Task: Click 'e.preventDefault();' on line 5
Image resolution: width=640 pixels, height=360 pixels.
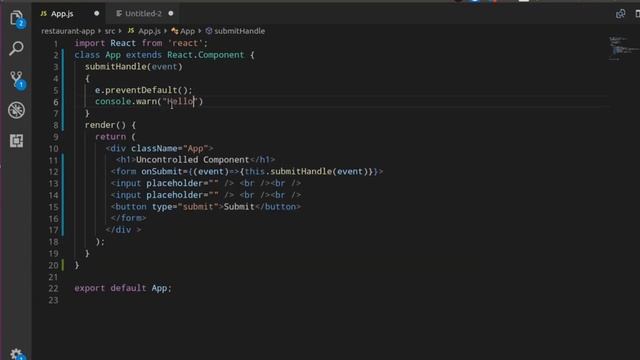Action: tap(143, 90)
